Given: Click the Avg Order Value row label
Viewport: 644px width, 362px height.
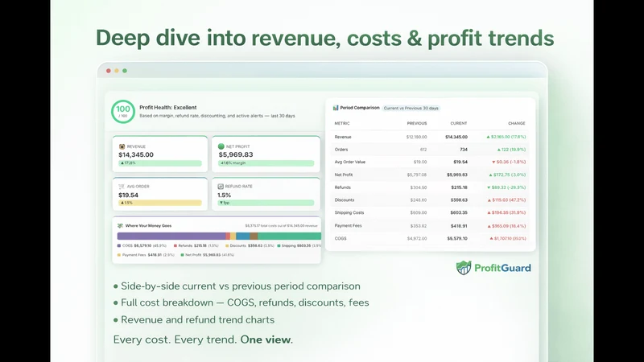Looking at the screenshot, I should pyautogui.click(x=350, y=162).
